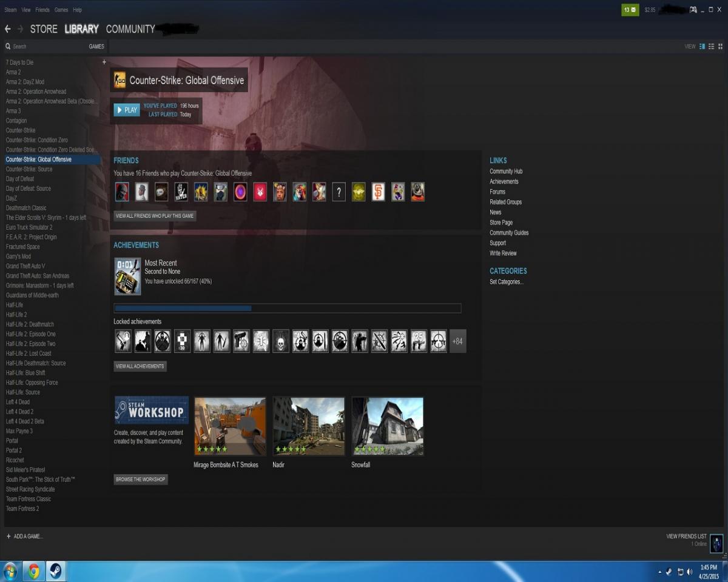Show hidden system tray icons

pos(660,572)
